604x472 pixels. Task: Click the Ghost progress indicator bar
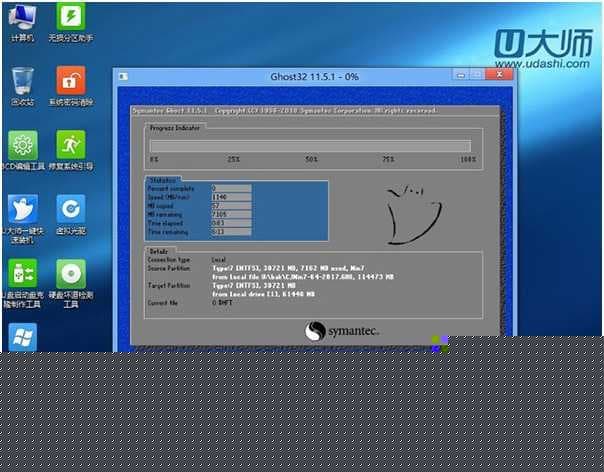pyautogui.click(x=310, y=146)
